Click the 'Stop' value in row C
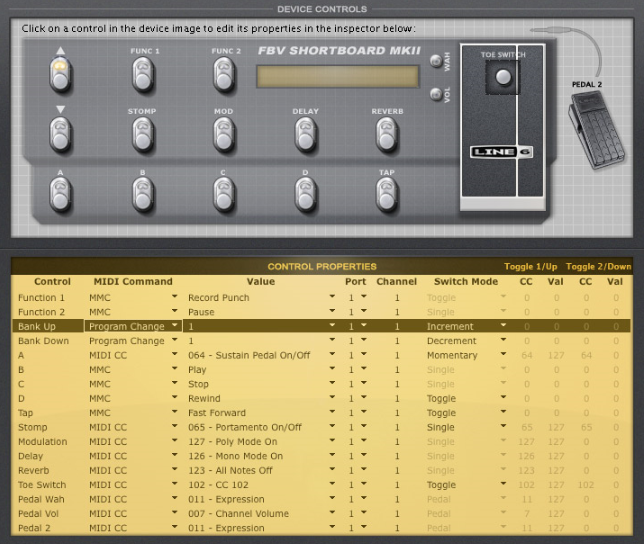Screen dimensions: 644x544 click(198, 384)
